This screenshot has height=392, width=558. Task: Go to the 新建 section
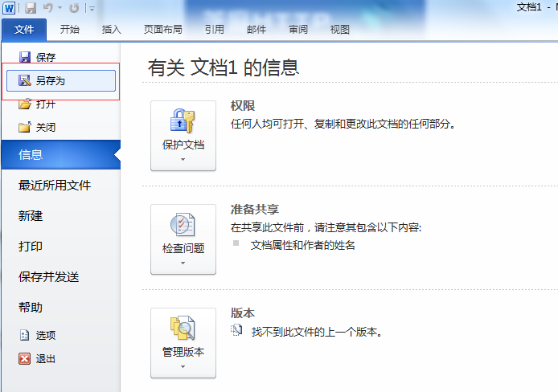31,216
